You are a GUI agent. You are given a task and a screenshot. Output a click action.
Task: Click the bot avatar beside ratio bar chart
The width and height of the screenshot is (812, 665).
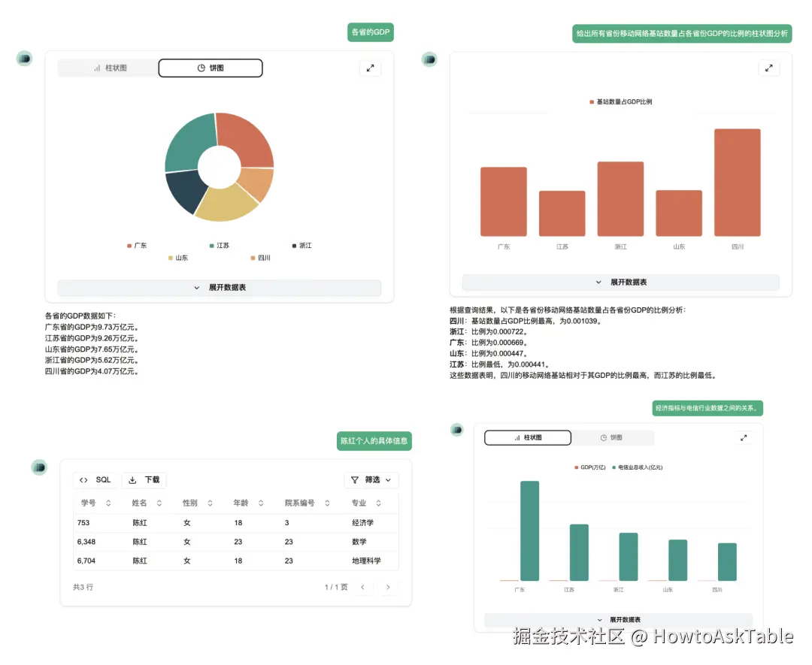(429, 59)
